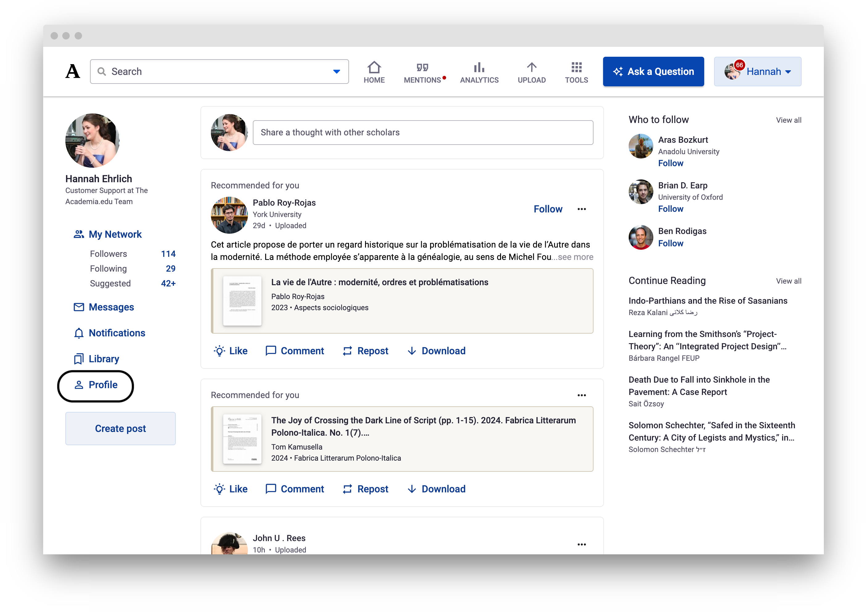Like the La vie de l'Autre post
867x616 pixels.
pos(230,351)
